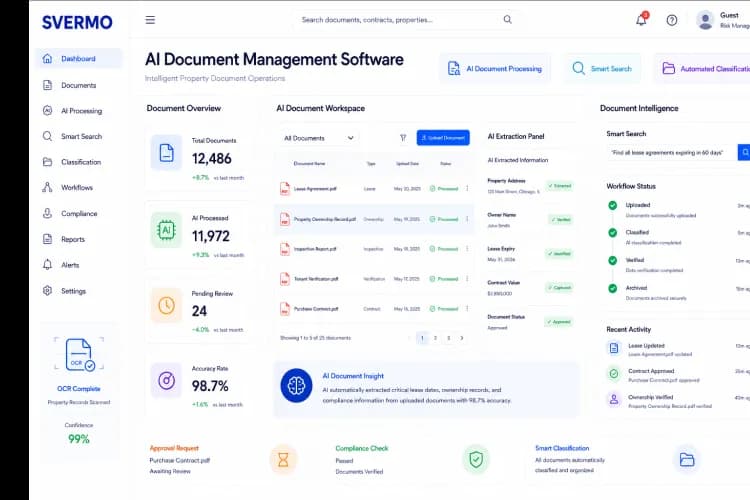
Task: Go to Dashboard in sidebar
Action: tap(78, 59)
